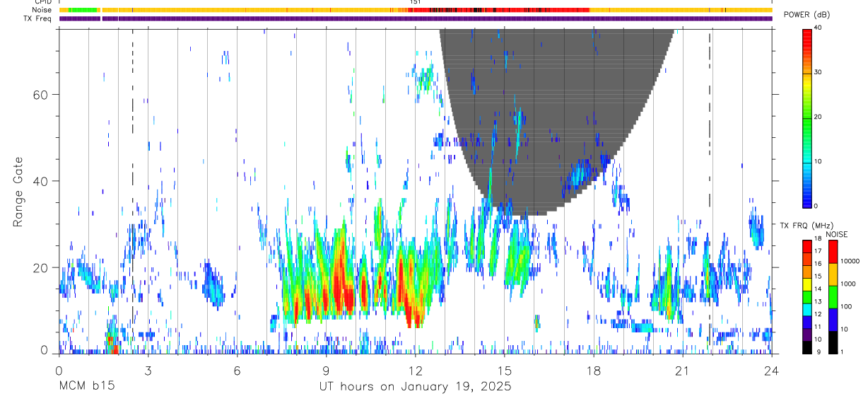Viewport: 868px width, 401px height.
Task: Click the 30 tick on power scale
Action: [x=818, y=72]
